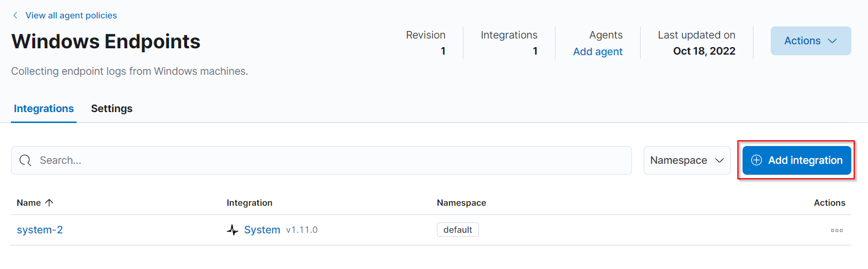868x269 pixels.
Task: Sort the table by Name column header
Action: (x=29, y=203)
